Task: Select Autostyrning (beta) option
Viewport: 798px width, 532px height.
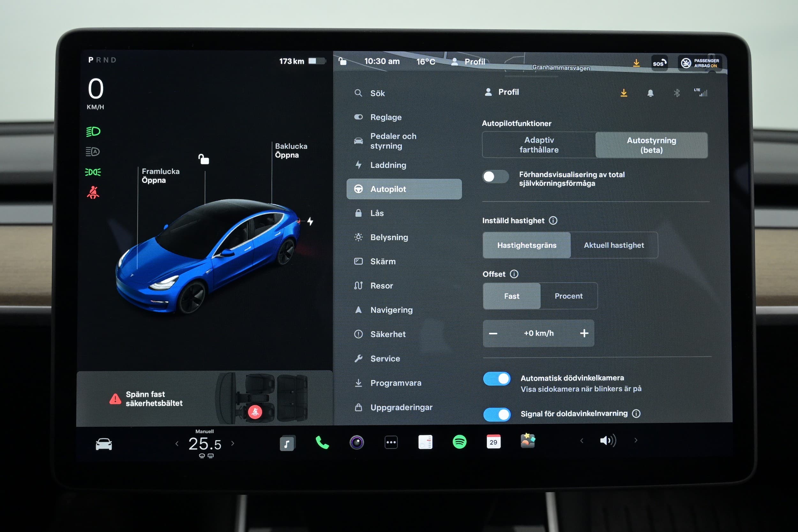Action: (651, 145)
